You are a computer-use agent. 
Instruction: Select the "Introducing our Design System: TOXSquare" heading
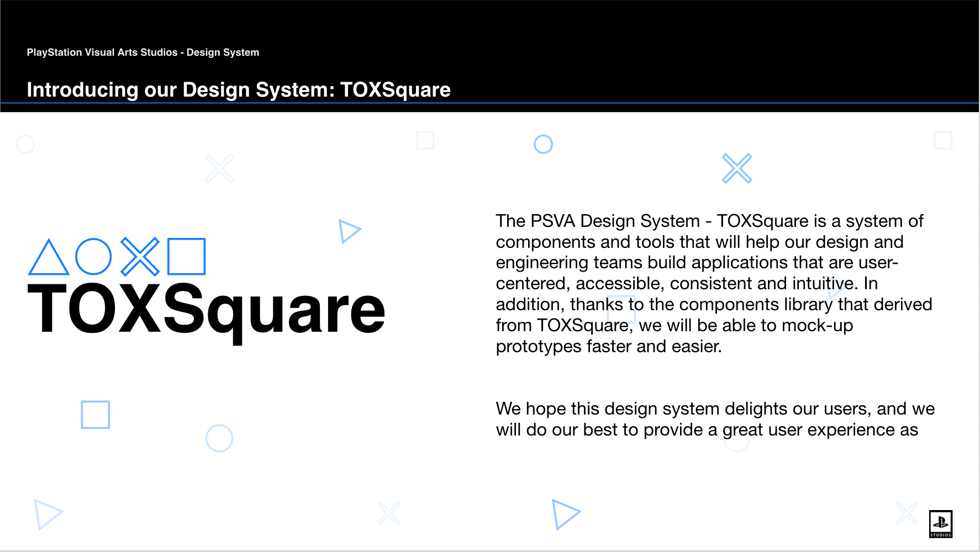(x=239, y=89)
